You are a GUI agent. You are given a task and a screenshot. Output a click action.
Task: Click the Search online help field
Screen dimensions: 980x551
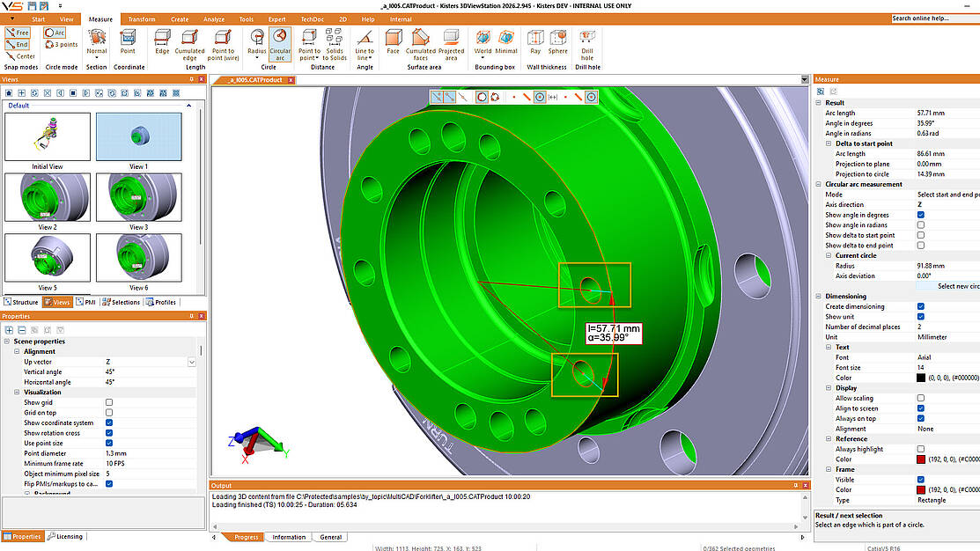[936, 18]
